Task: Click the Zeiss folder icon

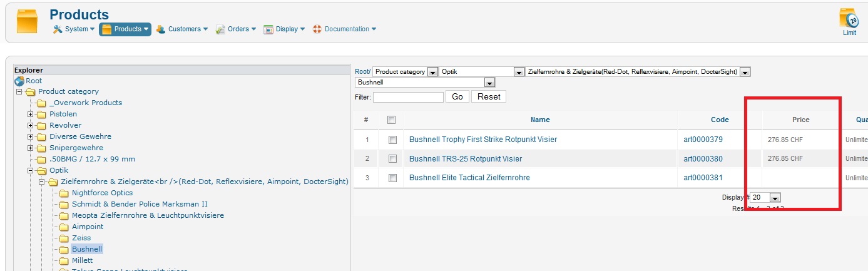Action: (64, 238)
